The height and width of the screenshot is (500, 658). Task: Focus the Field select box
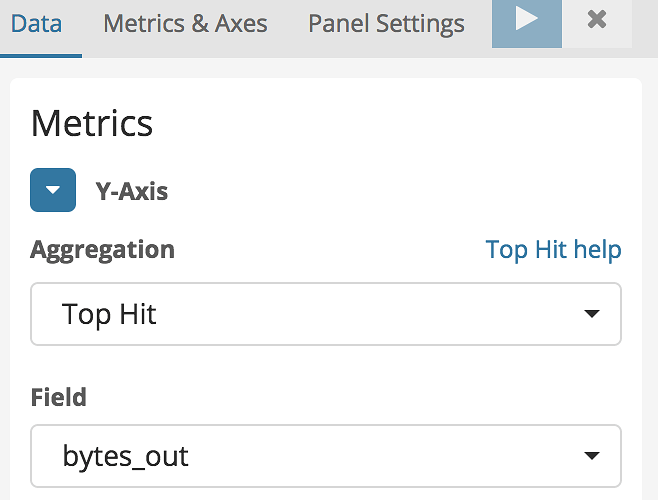tap(325, 457)
